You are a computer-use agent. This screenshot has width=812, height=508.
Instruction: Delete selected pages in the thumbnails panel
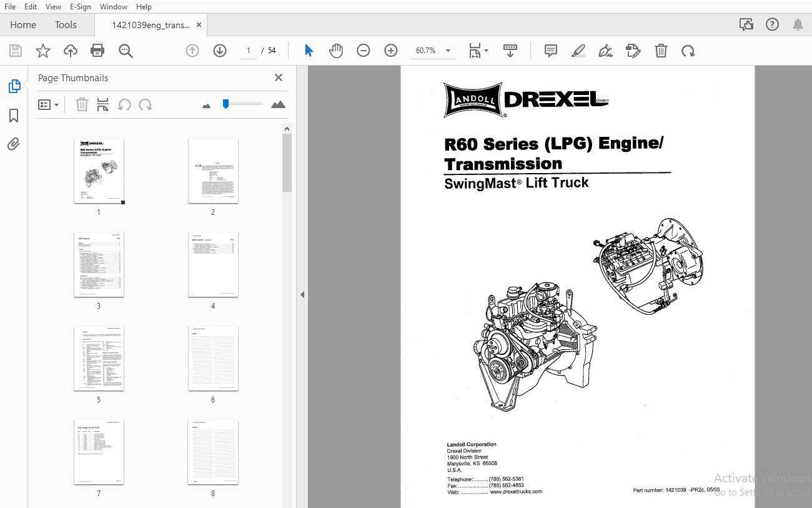82,104
